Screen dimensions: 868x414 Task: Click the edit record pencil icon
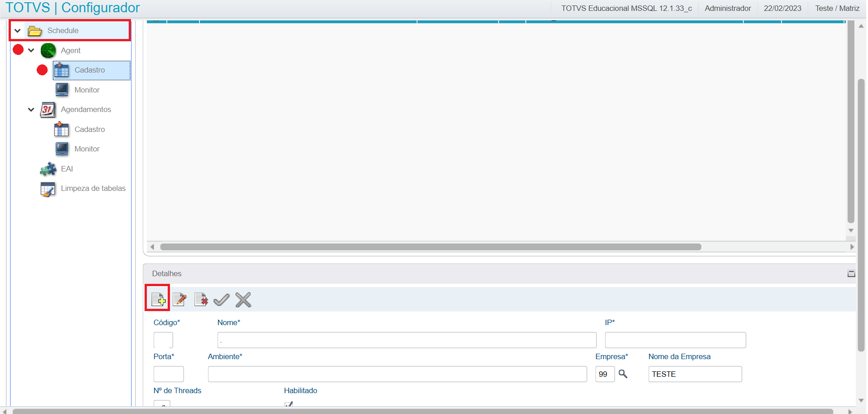point(179,299)
